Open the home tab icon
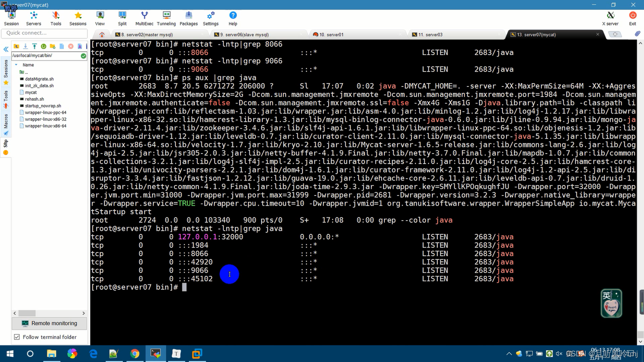Viewport: 644px width, 362px height. [102, 35]
